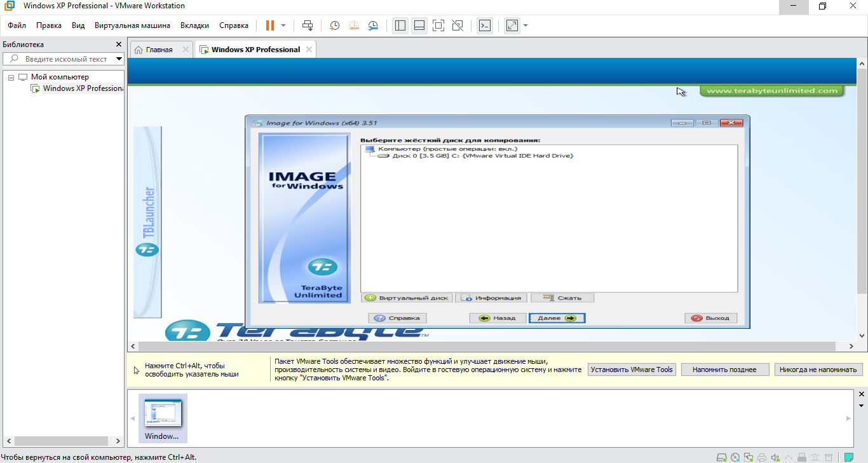Open the library search dropdown arrow
This screenshot has width=868, height=463.
tap(119, 59)
